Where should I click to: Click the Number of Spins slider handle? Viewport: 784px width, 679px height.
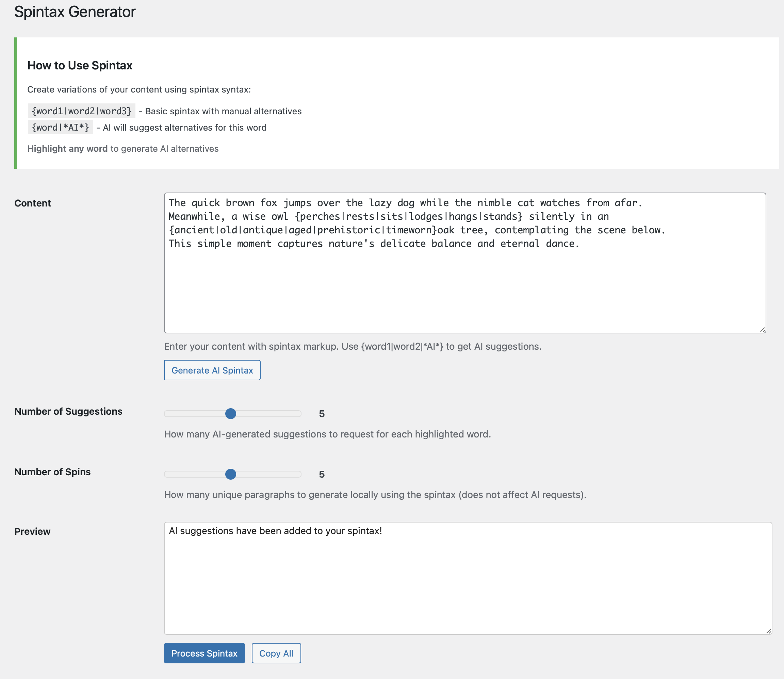230,474
